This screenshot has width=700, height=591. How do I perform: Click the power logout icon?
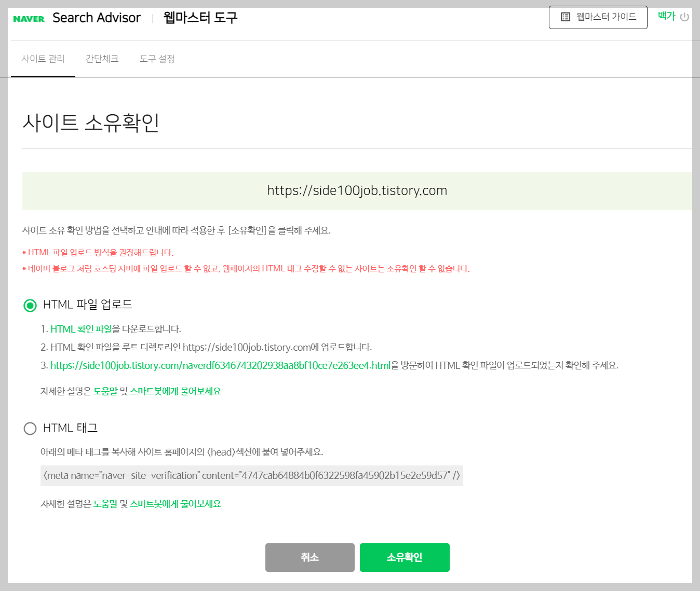click(684, 17)
